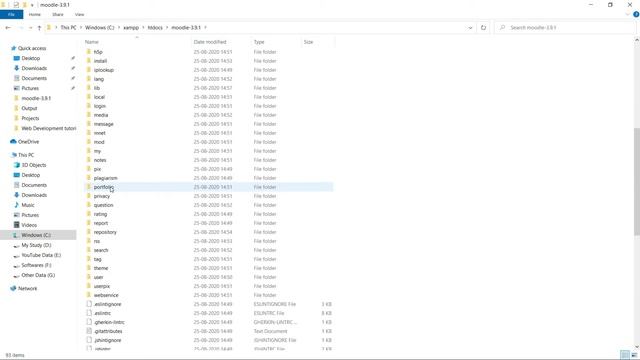Open the Home ribbon tab
640x360 pixels.
coord(35,14)
